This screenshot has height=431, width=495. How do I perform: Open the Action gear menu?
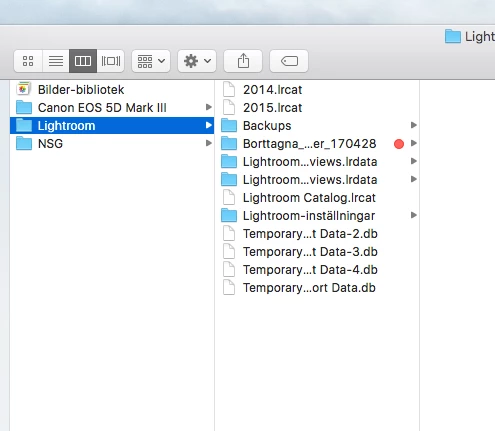[x=197, y=61]
